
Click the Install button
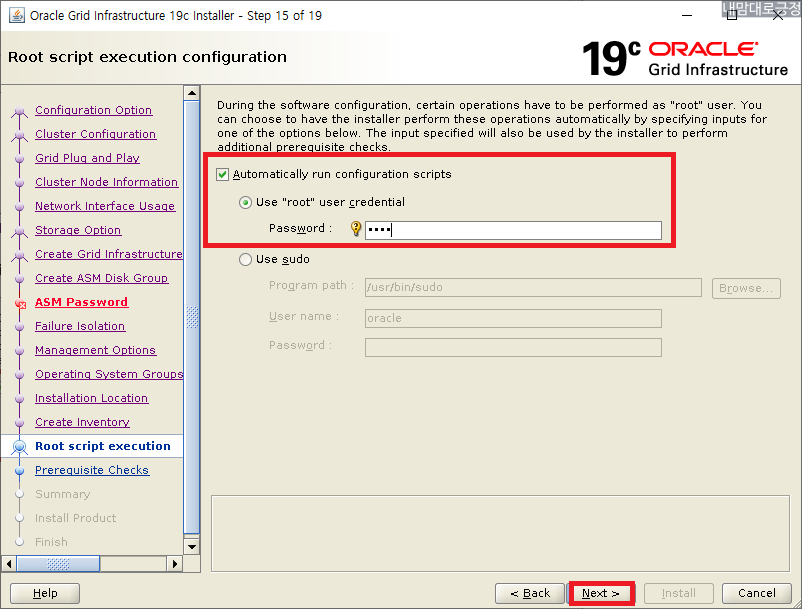[678, 593]
